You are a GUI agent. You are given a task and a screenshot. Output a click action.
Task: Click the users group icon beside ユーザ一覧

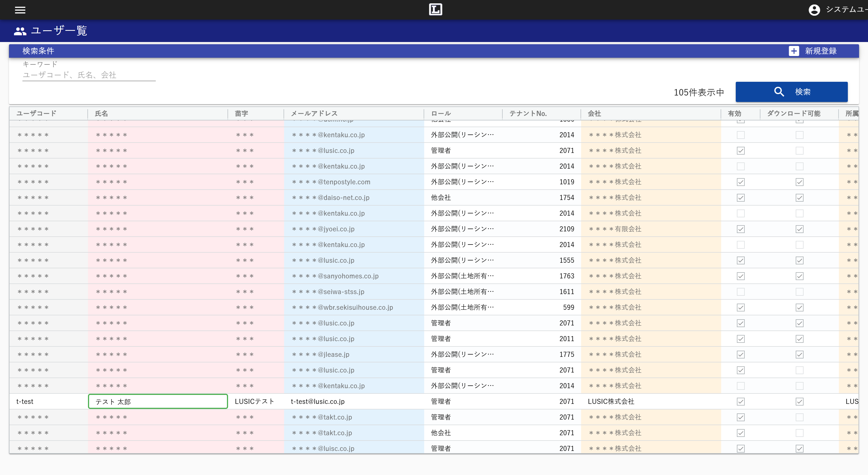20,31
